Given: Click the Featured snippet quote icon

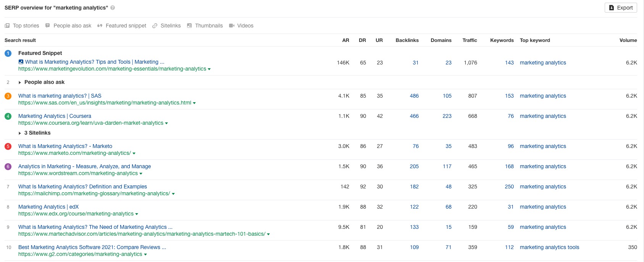Looking at the screenshot, I should point(100,26).
